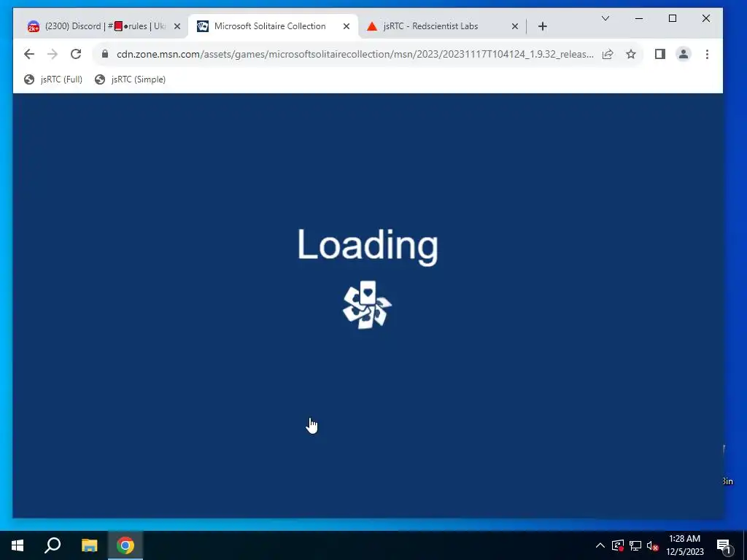Launch File Explorer from taskbar
Image resolution: width=747 pixels, height=560 pixels.
click(x=89, y=545)
